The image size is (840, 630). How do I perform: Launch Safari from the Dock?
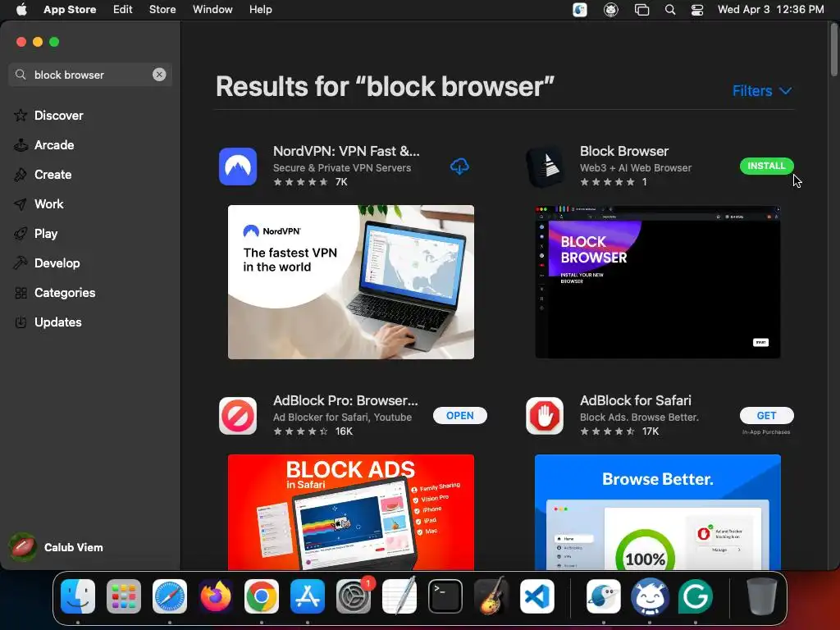[x=170, y=596]
